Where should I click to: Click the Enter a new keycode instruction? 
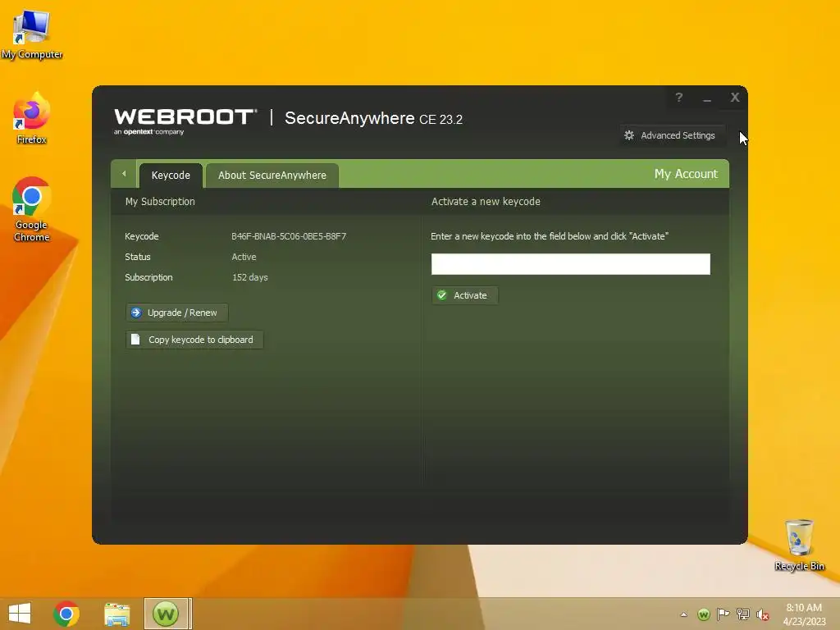click(x=550, y=236)
